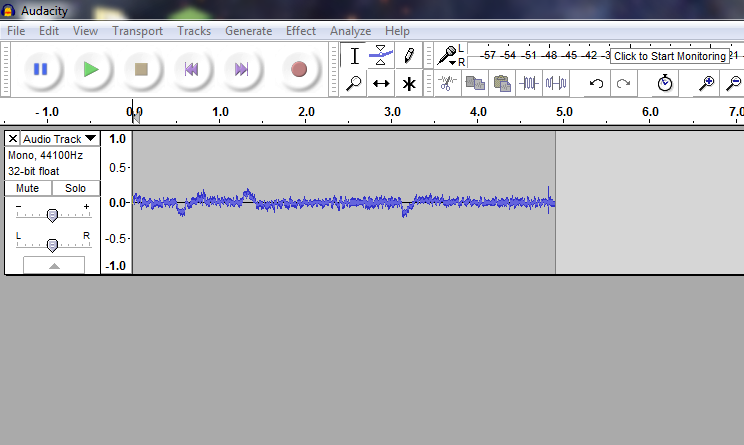
Task: Collapse the track with the up-arrow button
Action: coord(54,265)
